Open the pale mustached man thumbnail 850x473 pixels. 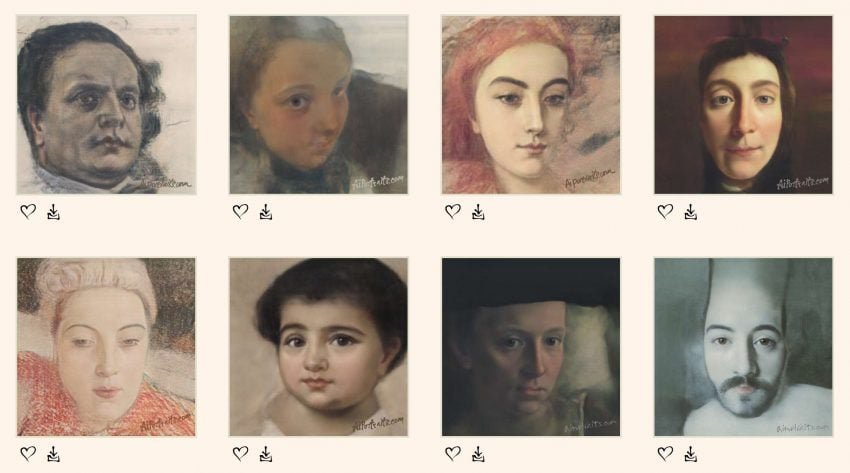pyautogui.click(x=743, y=347)
